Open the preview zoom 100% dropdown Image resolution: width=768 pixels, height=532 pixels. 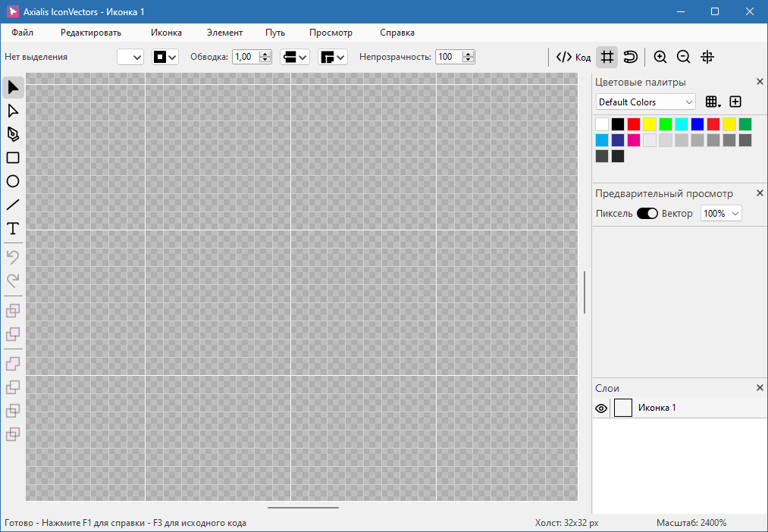pyautogui.click(x=720, y=213)
